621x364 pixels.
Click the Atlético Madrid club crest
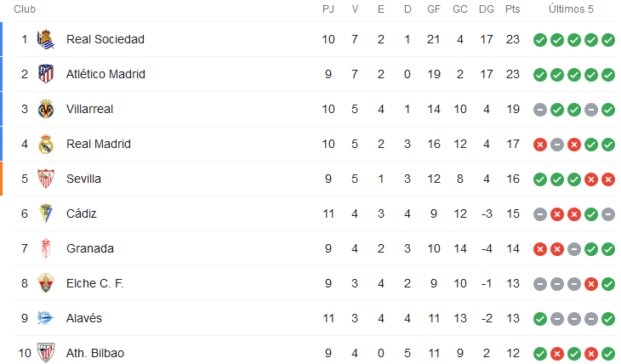(x=46, y=74)
